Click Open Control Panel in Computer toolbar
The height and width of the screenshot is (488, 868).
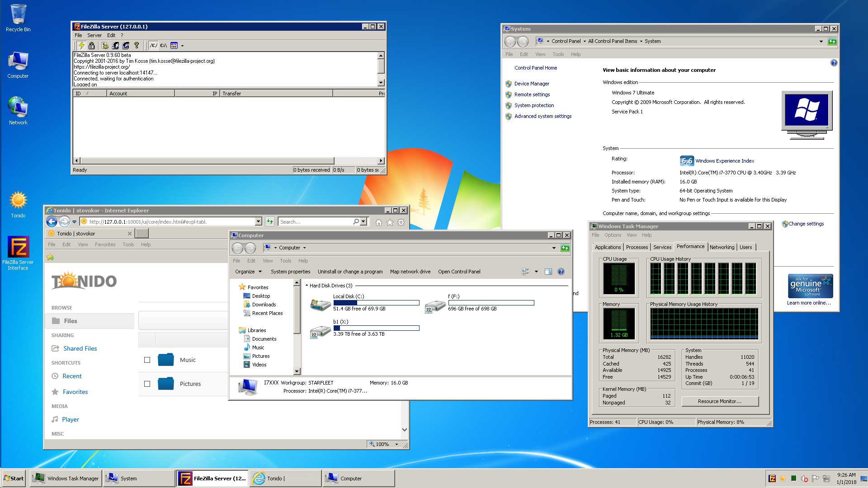(x=459, y=272)
